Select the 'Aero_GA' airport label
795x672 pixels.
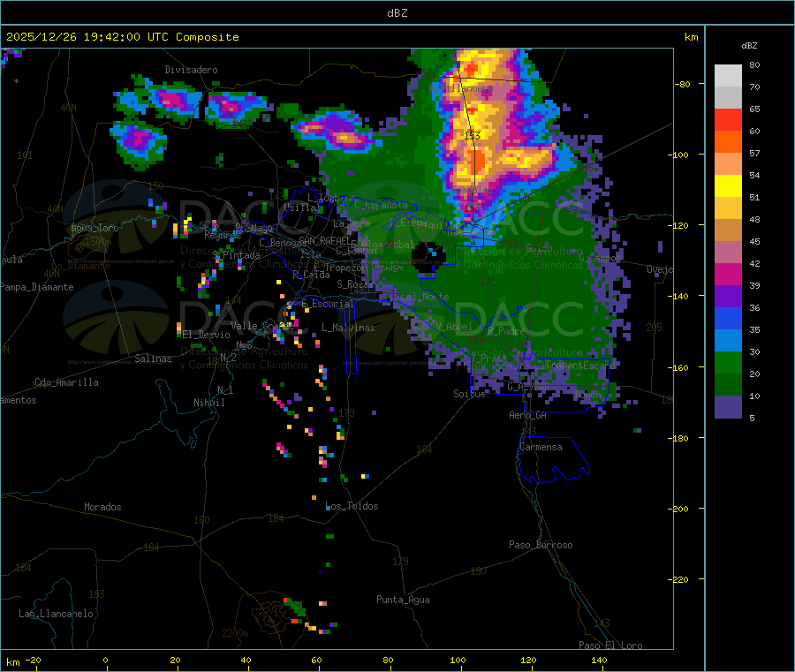pos(528,415)
